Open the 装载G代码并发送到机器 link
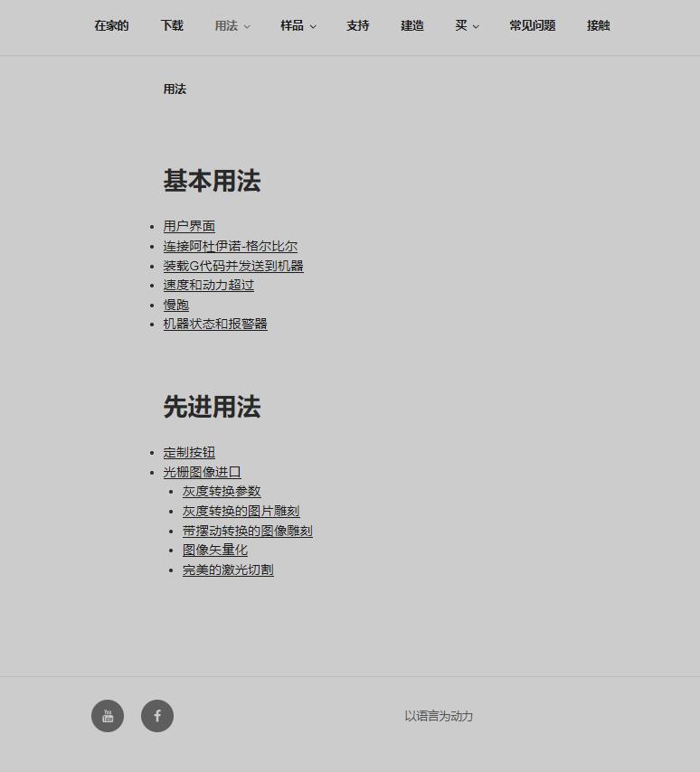This screenshot has height=772, width=700. pyautogui.click(x=233, y=266)
